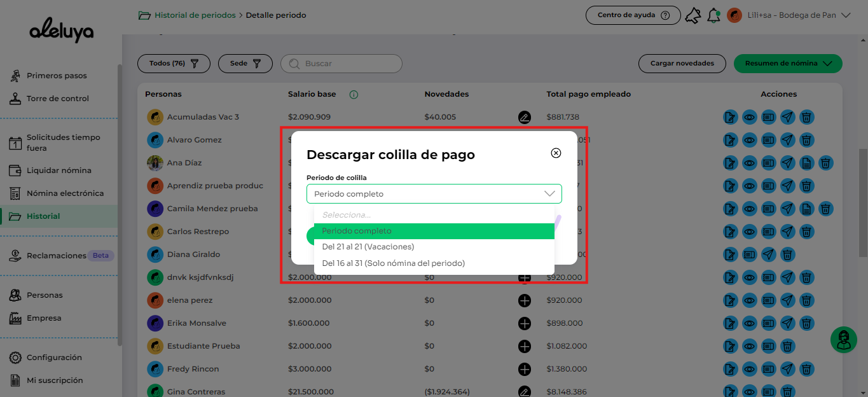Choose 'Del 16 al 31 (Solo nómina del periodo)'
The height and width of the screenshot is (397, 868).
pos(393,263)
